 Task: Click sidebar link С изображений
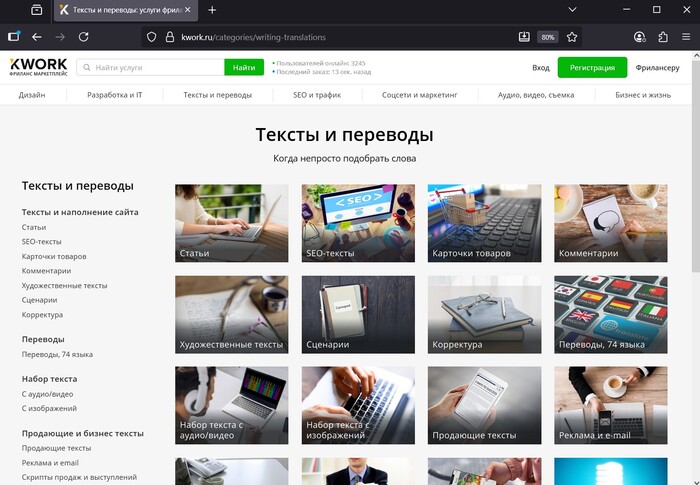[x=49, y=408]
